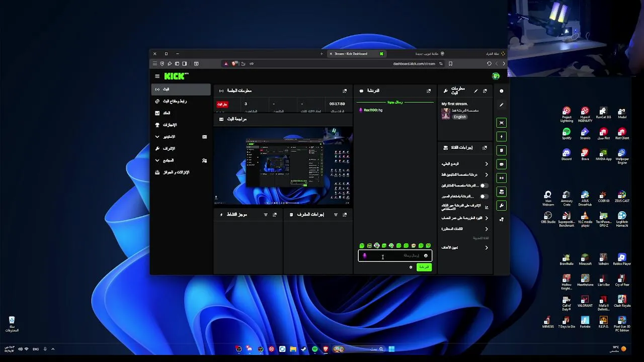Toggle channel actions widget in right strip
The height and width of the screenshot is (362, 644).
click(x=501, y=192)
